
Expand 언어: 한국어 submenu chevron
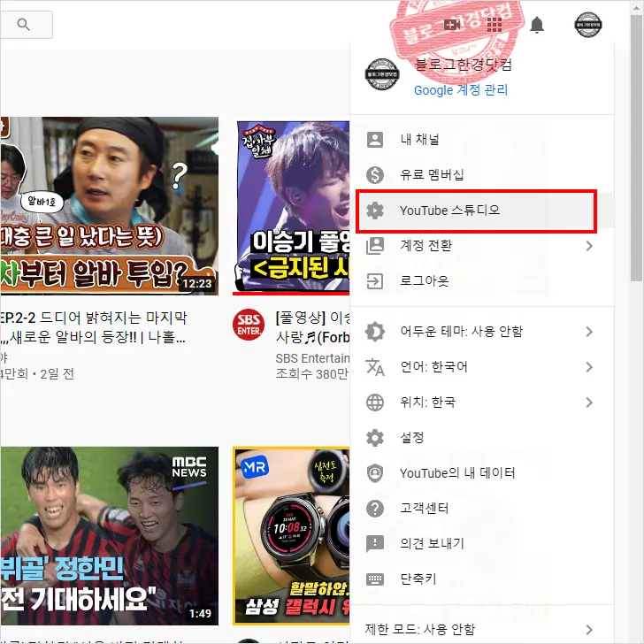coord(589,367)
